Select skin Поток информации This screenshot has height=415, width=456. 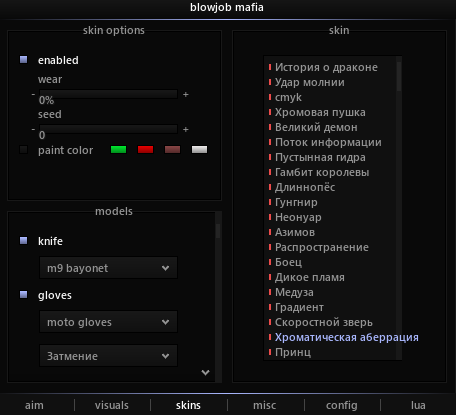point(328,142)
